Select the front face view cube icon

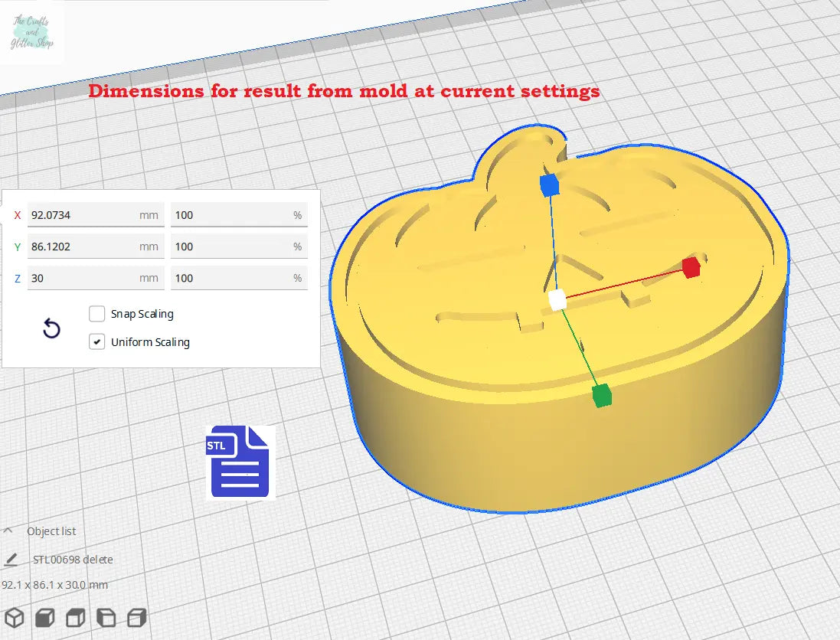[106, 617]
